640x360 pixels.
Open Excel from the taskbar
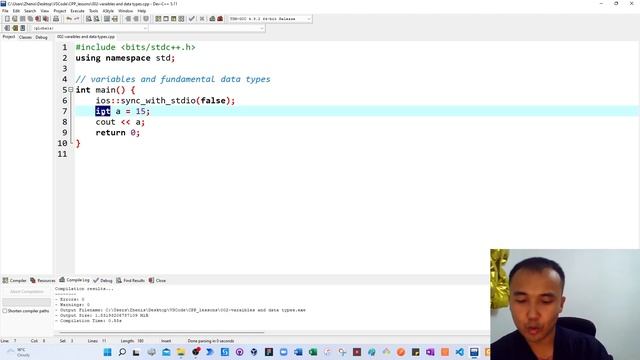pos(313,352)
